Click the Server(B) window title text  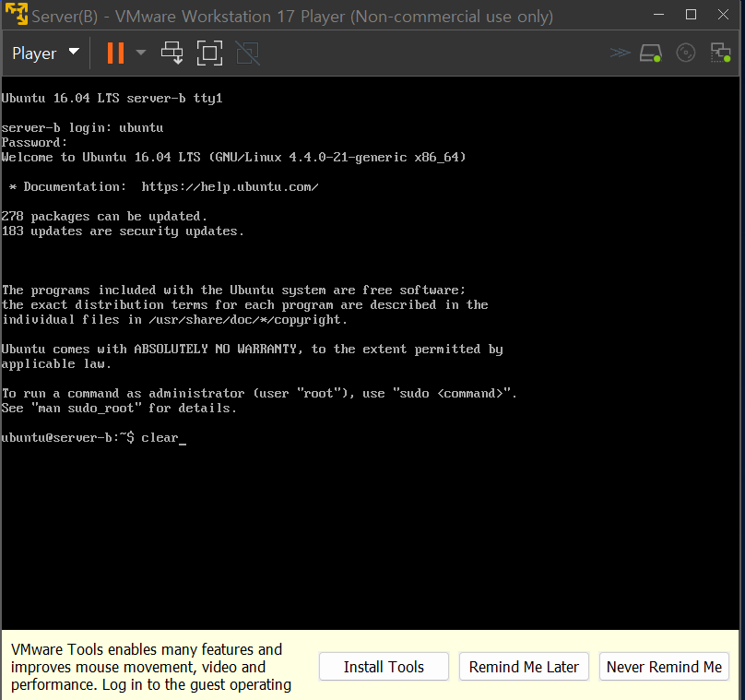[x=292, y=17]
